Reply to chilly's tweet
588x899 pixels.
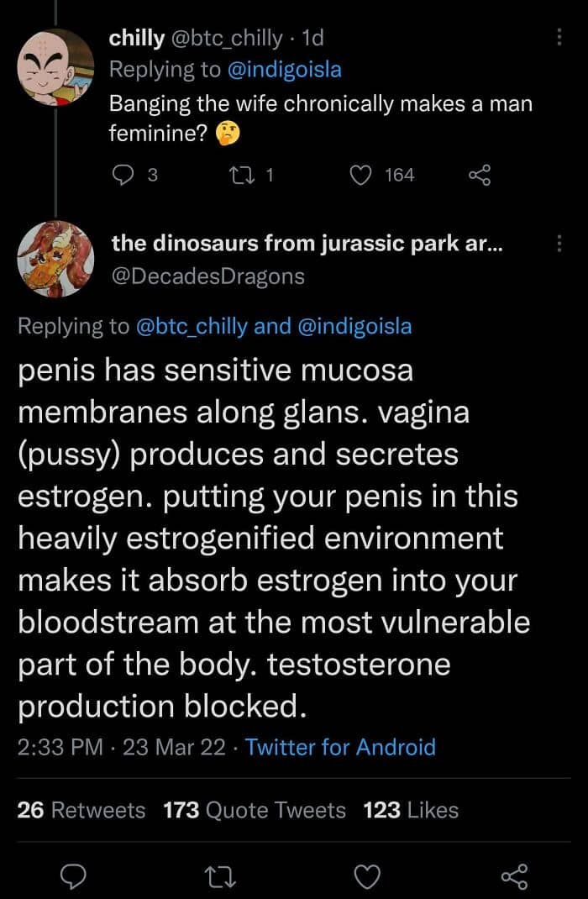pyautogui.click(x=123, y=175)
